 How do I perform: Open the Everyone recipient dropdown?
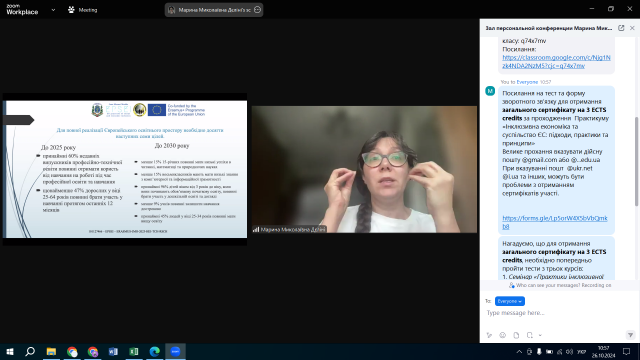509,301
